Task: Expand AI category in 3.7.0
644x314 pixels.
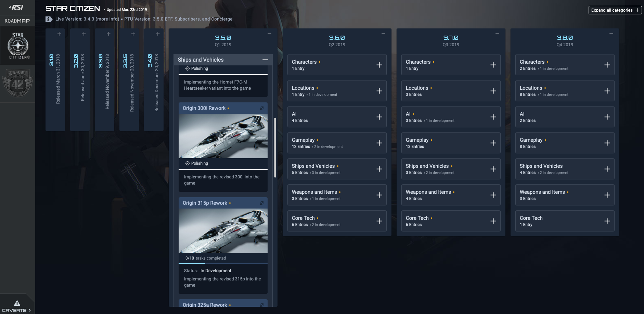Action: coord(493,117)
